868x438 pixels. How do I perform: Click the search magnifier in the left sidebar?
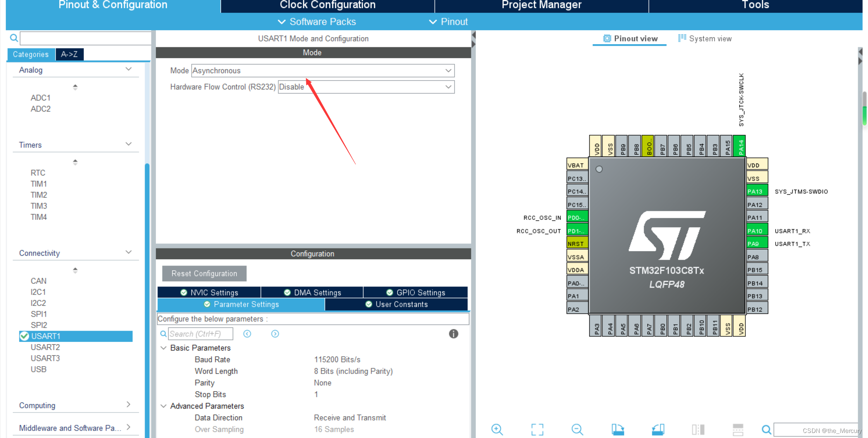click(14, 38)
